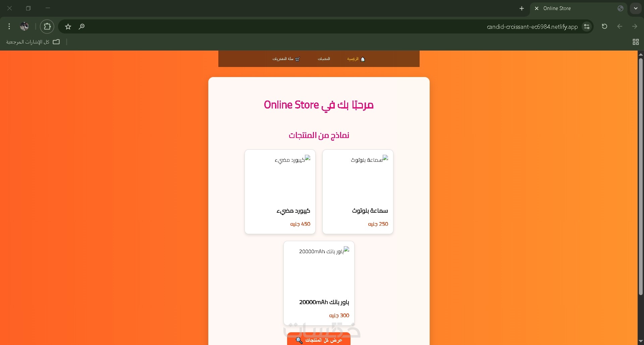Open a new tab with the plus button
644x345 pixels.
click(x=522, y=8)
